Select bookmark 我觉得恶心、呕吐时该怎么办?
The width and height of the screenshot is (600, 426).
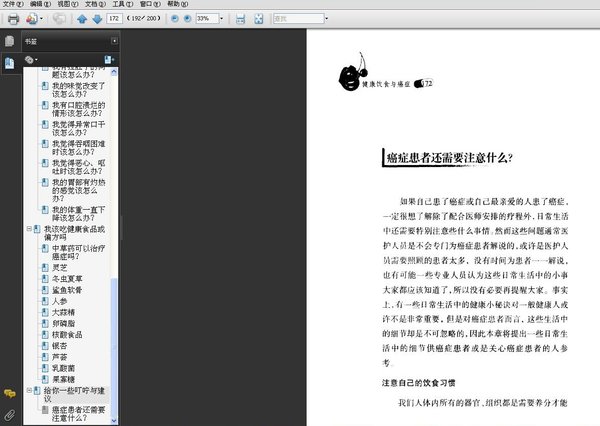[78, 167]
